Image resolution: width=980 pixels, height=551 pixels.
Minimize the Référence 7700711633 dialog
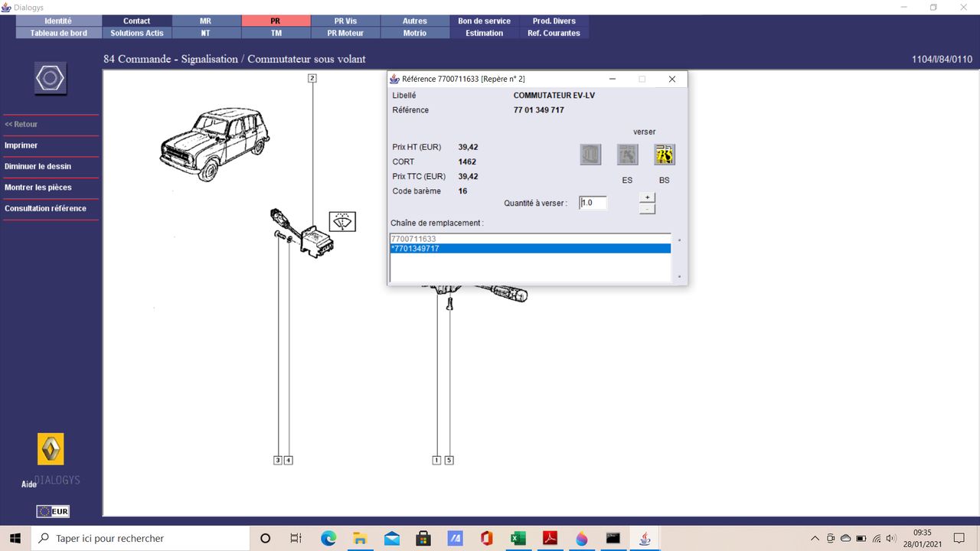612,79
